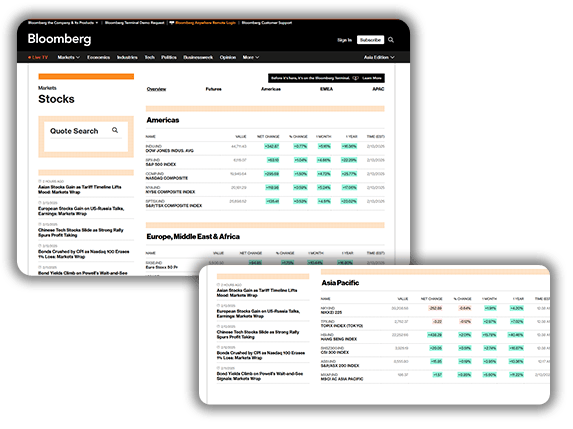Open the Tech section
Image resolution: width=573 pixels, height=429 pixels.
pyautogui.click(x=149, y=57)
